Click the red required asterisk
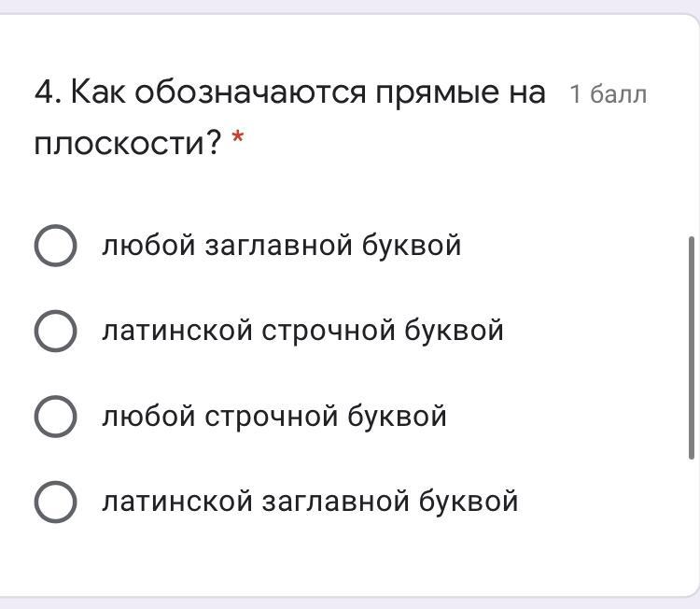 [238, 141]
